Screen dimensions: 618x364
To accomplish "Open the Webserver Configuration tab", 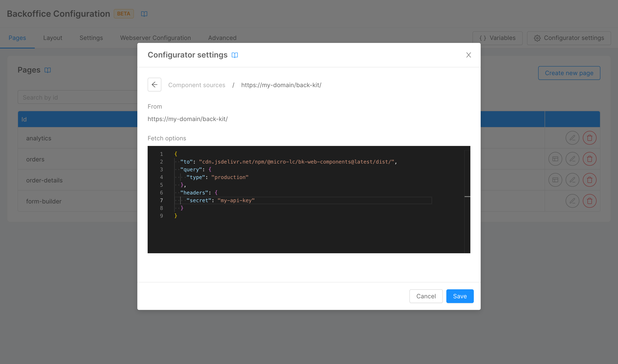I will tap(155, 38).
